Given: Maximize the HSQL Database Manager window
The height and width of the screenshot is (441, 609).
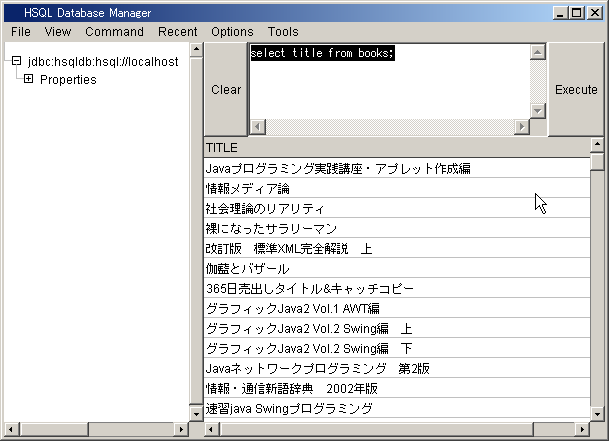Looking at the screenshot, I should point(577,13).
